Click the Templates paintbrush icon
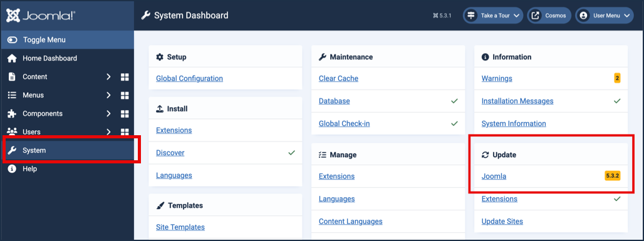This screenshot has width=644, height=241. pos(160,205)
